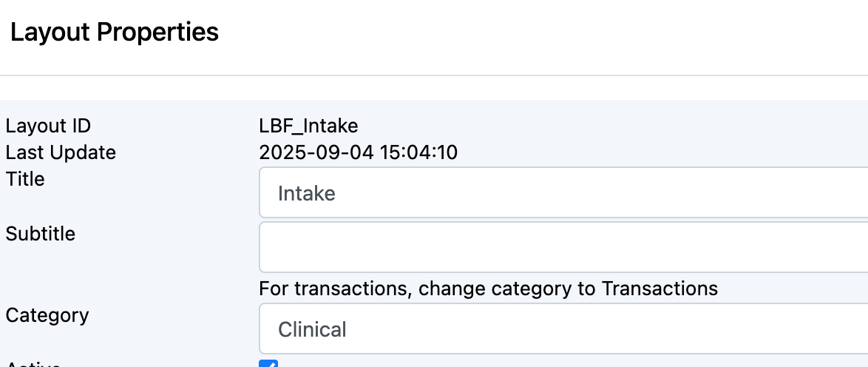
Task: Click the transactions category hint text
Action: click(488, 288)
